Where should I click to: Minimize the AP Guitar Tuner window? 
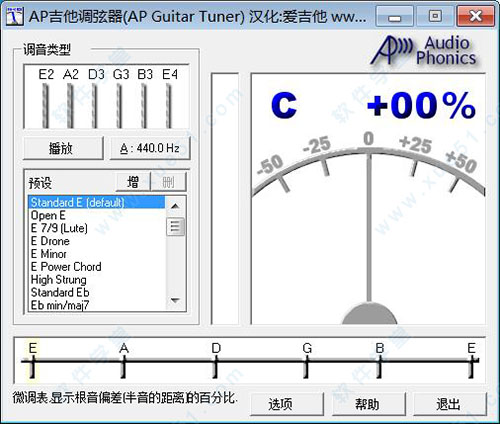[x=395, y=16]
